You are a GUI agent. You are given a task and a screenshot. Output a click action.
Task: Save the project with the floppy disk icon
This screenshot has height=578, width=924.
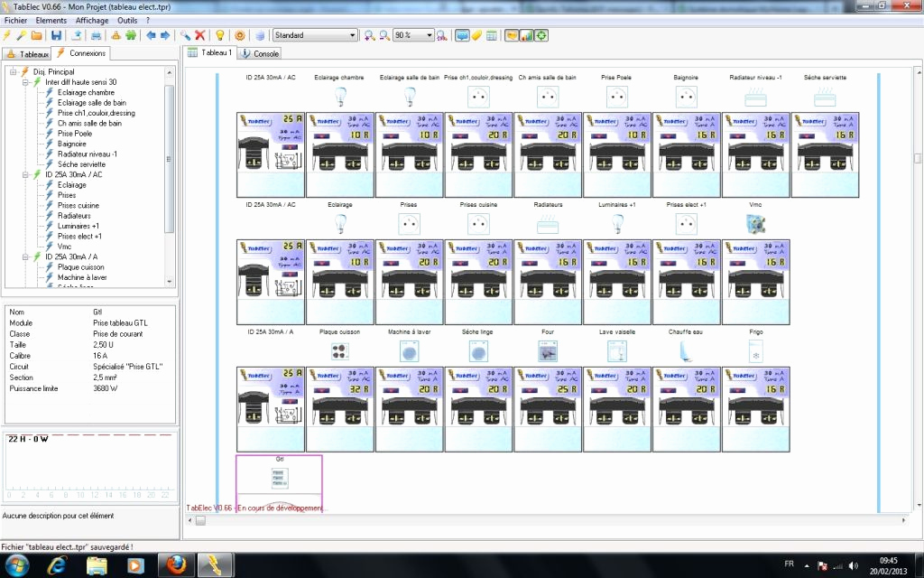pos(57,35)
